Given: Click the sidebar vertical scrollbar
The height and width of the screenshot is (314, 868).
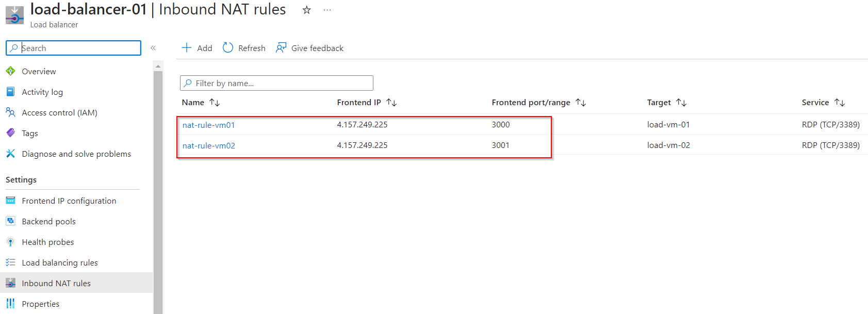Looking at the screenshot, I should [158, 192].
